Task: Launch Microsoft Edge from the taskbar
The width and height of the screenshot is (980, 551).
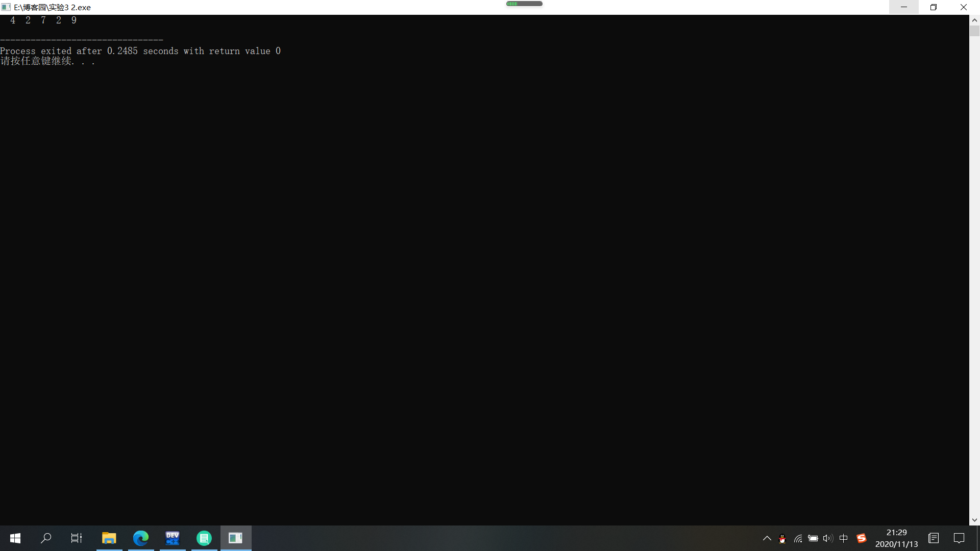Action: 141,538
